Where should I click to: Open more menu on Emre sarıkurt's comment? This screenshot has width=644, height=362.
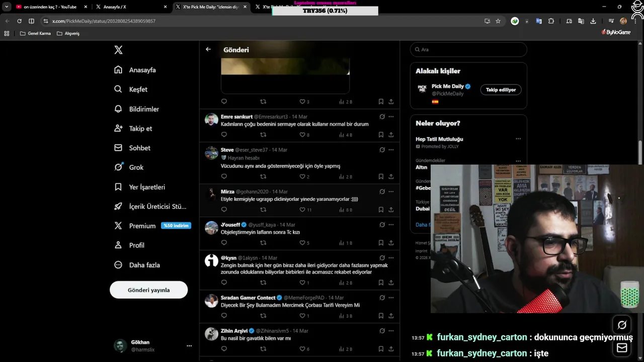point(391,117)
